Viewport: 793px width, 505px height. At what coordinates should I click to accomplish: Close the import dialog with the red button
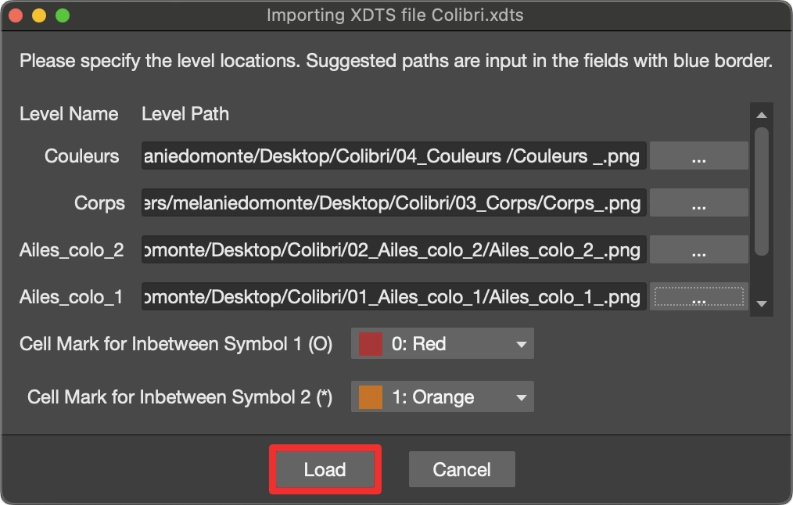click(x=16, y=15)
